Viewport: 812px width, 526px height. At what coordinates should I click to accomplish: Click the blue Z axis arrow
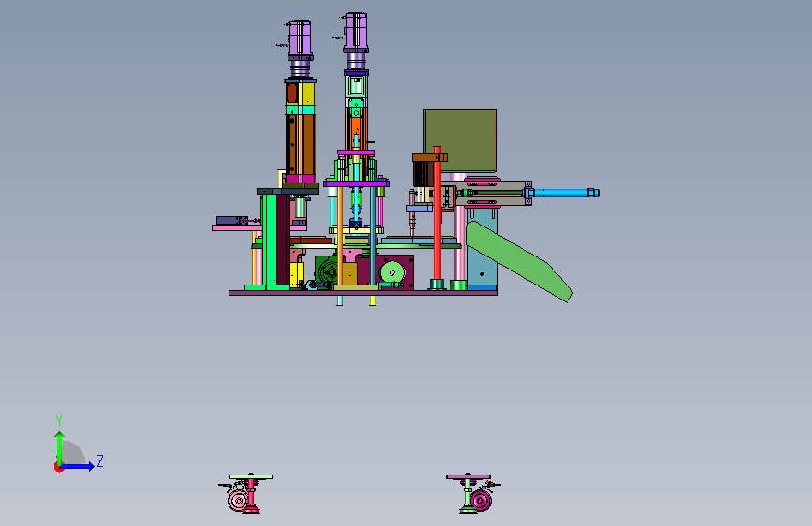point(77,466)
